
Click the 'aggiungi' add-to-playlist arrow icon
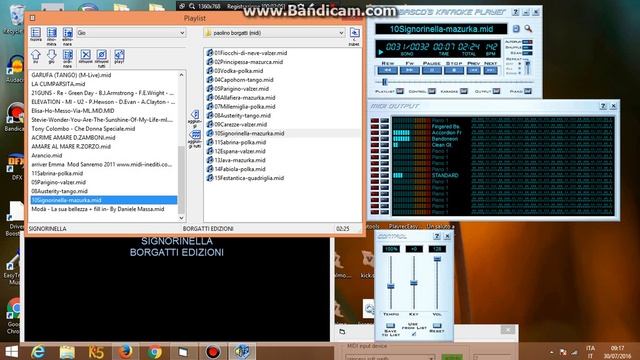pyautogui.click(x=195, y=115)
